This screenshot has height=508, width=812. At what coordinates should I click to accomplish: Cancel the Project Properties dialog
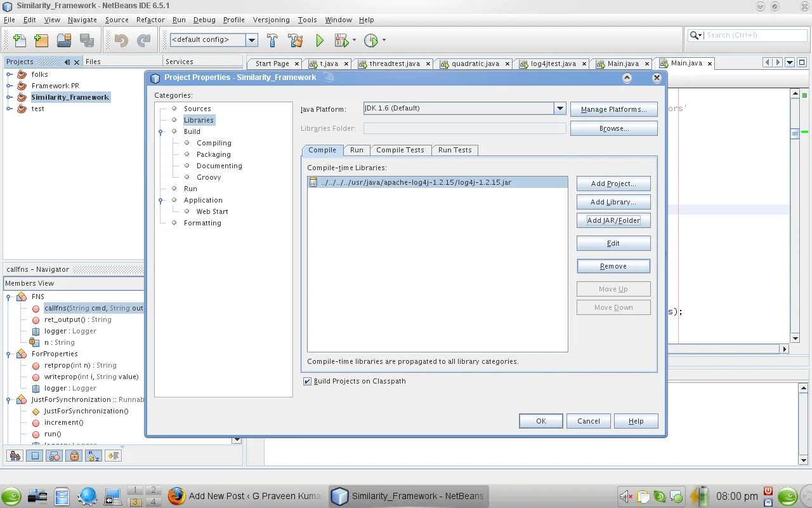click(x=589, y=421)
